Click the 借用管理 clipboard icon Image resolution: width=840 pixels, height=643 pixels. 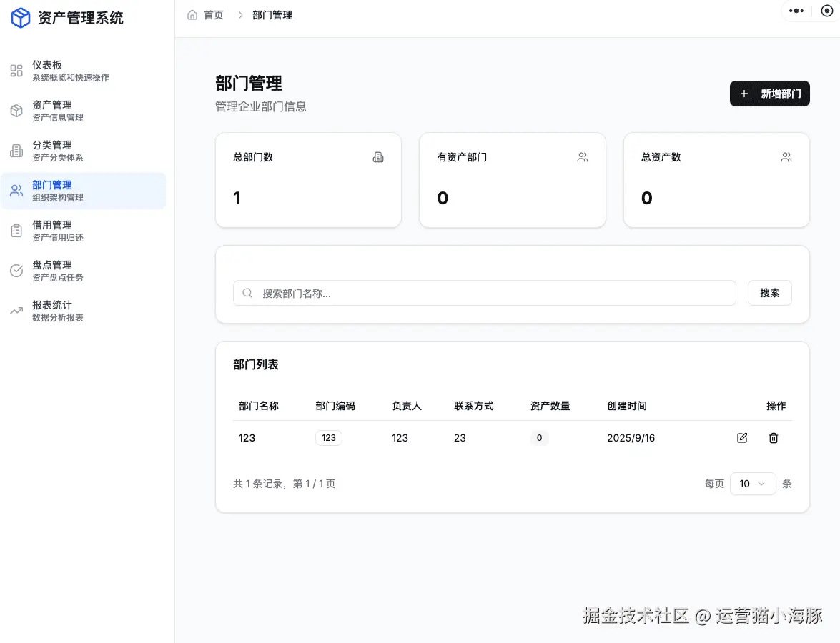(x=16, y=231)
